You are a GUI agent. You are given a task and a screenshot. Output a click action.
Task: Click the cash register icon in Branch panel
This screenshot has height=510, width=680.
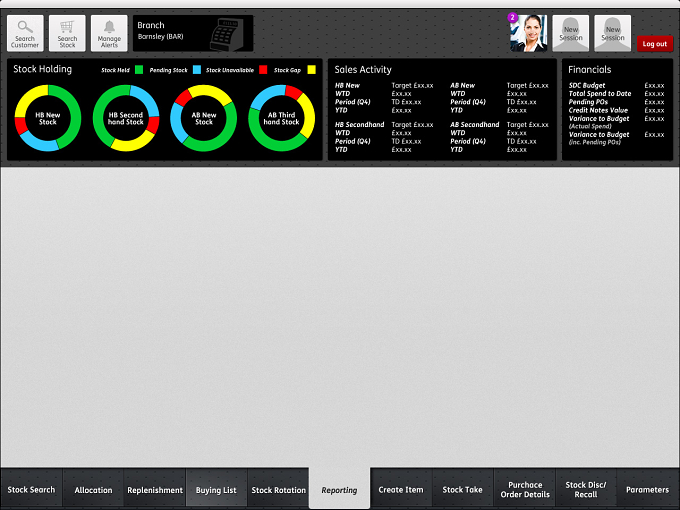226,34
